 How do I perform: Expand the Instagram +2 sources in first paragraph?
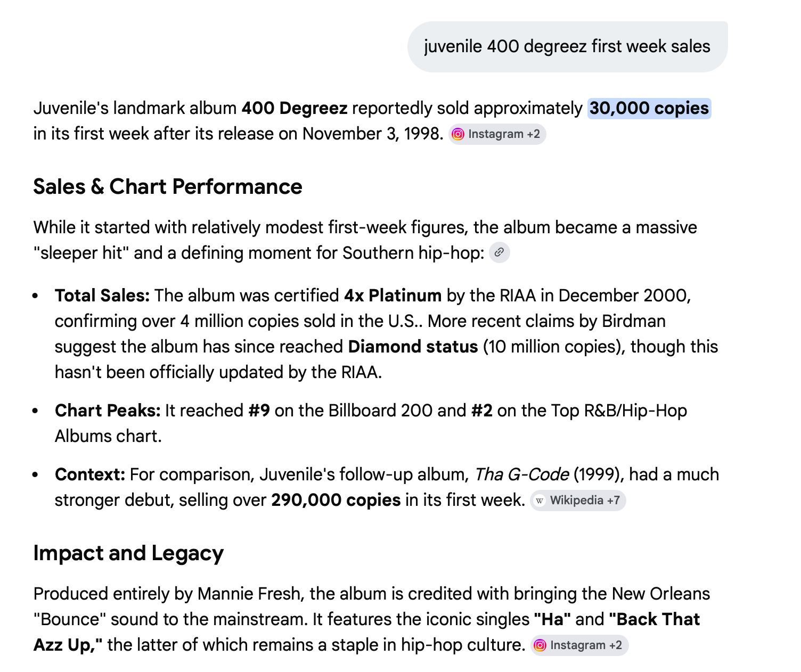point(497,134)
